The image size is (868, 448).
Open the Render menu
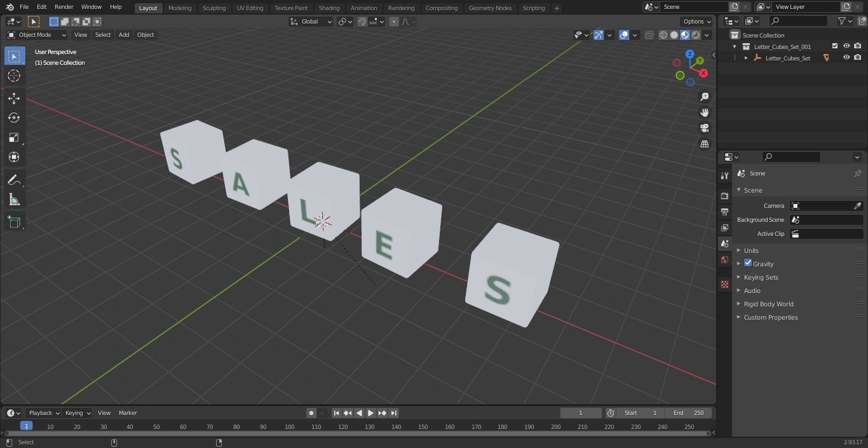64,7
